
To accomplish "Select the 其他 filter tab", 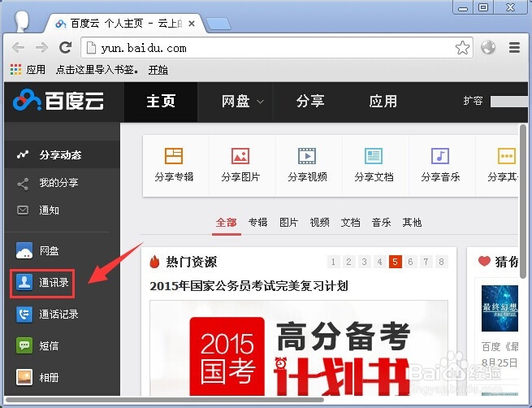I will point(412,223).
